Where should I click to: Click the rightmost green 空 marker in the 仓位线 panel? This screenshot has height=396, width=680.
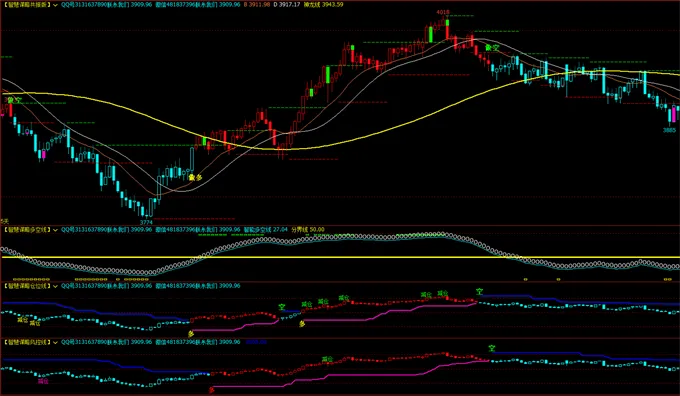479,292
